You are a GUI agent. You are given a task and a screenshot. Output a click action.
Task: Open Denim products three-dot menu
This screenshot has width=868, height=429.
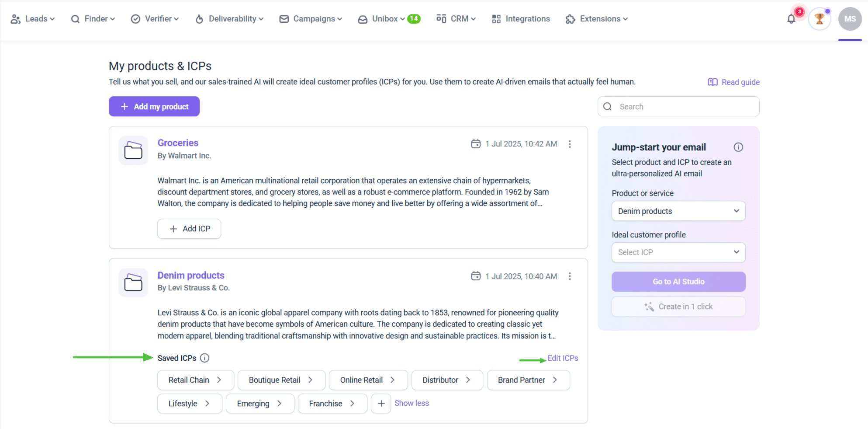pyautogui.click(x=570, y=276)
